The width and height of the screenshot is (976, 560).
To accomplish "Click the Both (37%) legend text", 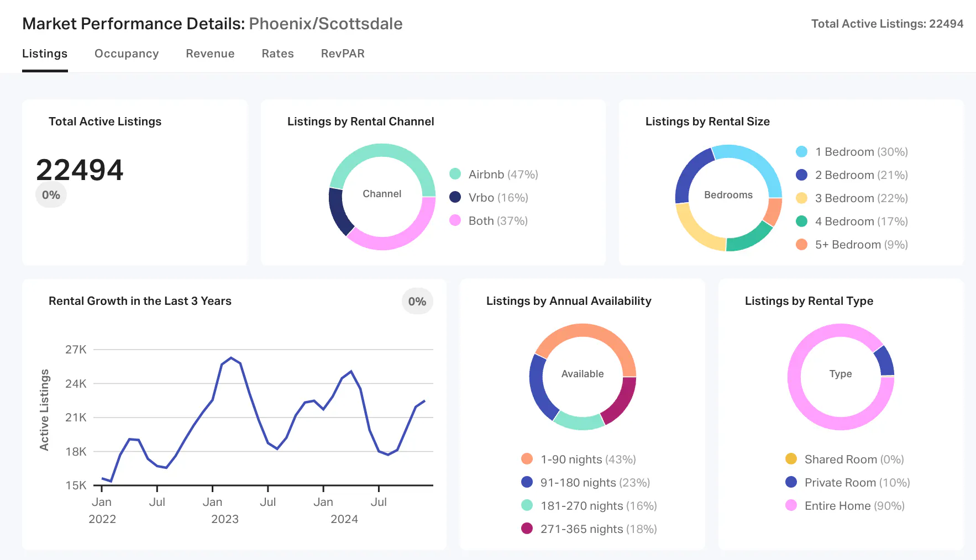I will click(499, 221).
